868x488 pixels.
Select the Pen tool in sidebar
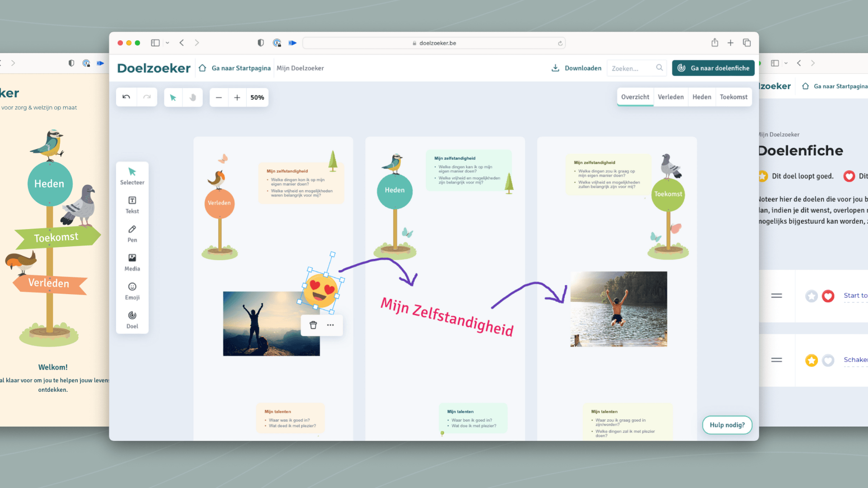pyautogui.click(x=132, y=234)
